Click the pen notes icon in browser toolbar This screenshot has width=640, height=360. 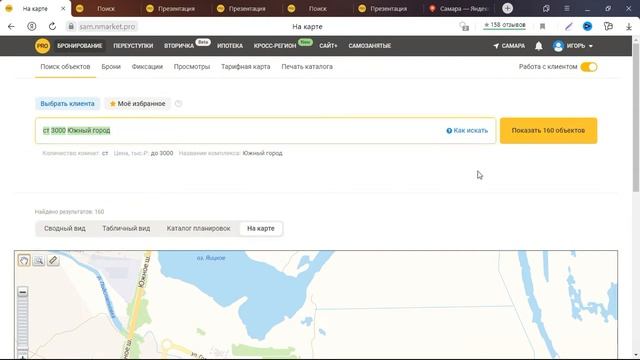point(569,27)
